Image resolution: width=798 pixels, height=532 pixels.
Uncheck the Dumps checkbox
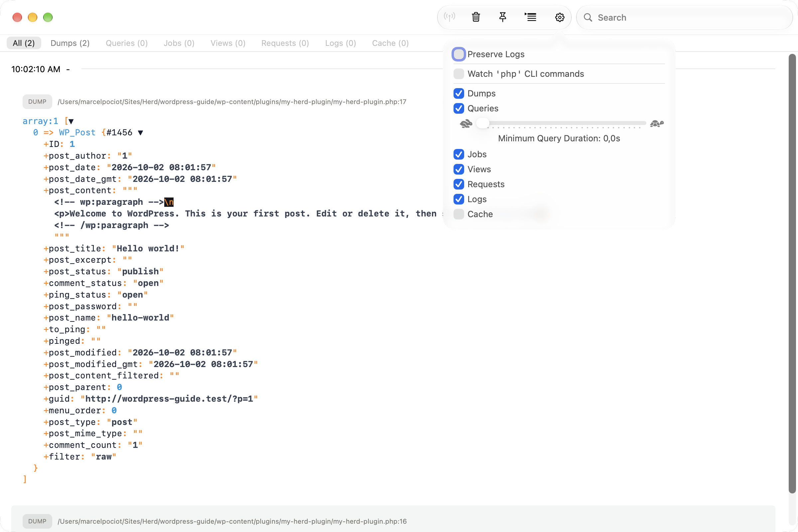(459, 93)
